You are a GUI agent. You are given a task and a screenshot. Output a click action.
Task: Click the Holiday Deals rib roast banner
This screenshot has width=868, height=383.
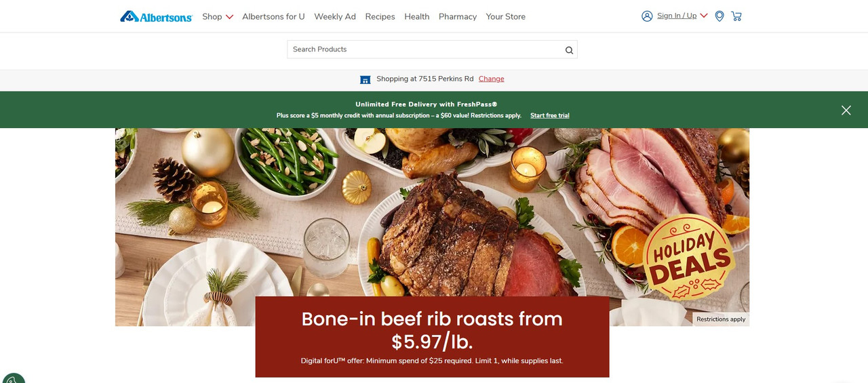(x=432, y=227)
